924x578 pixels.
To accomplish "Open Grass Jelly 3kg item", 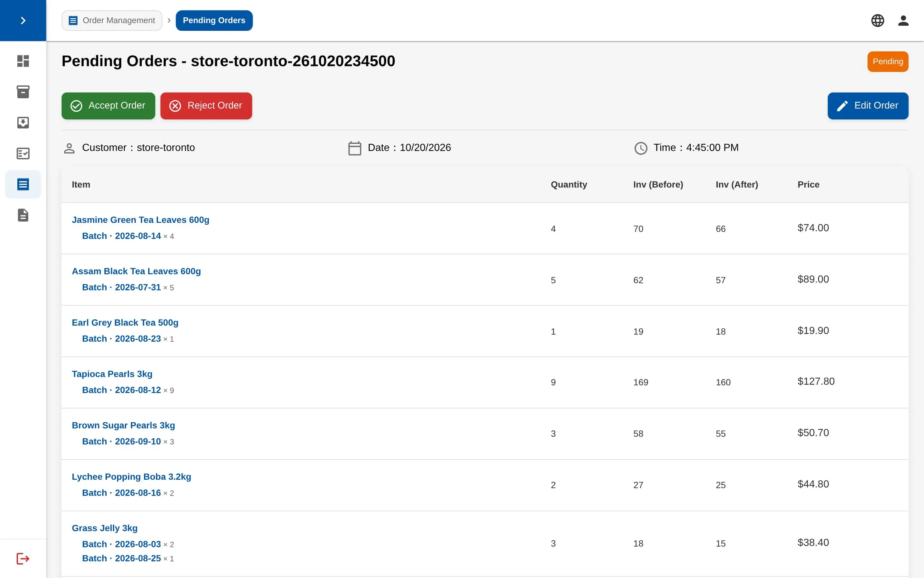I will pyautogui.click(x=105, y=528).
